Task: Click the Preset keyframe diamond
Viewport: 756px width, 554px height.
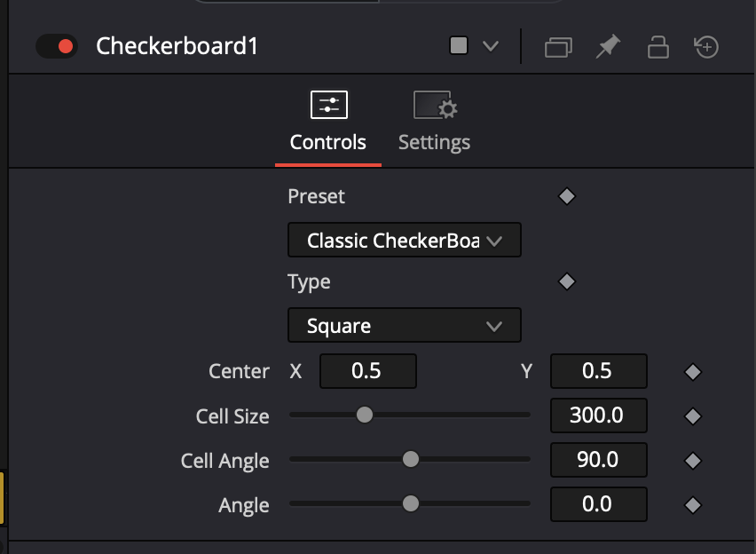Action: 567,196
